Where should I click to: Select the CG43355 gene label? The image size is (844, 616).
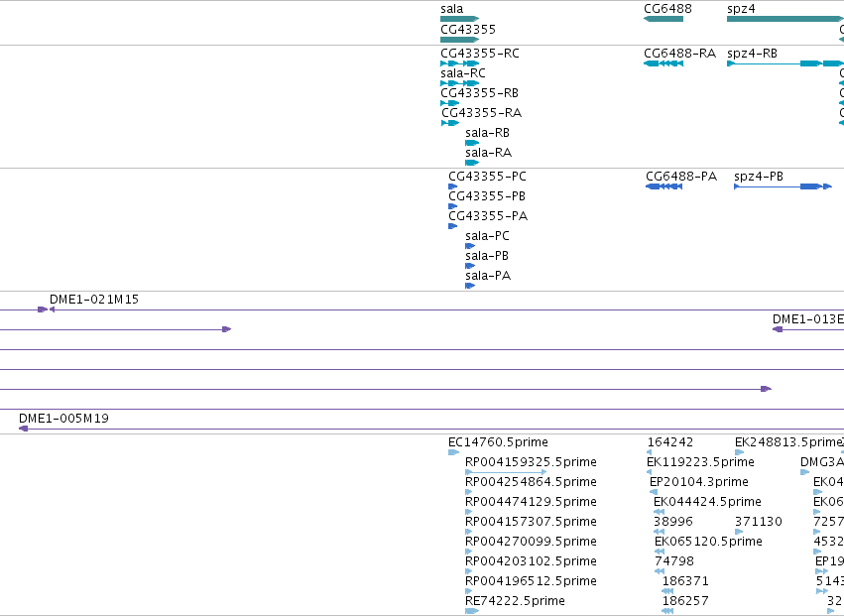(468, 29)
